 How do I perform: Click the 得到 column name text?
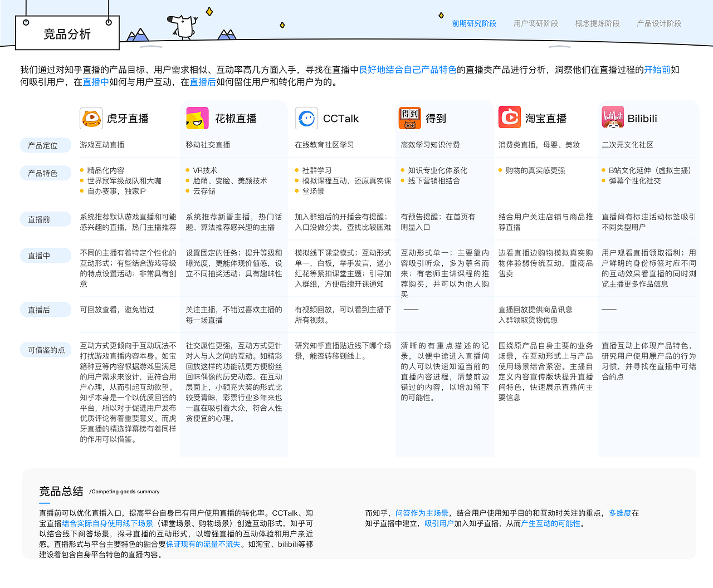tap(436, 119)
